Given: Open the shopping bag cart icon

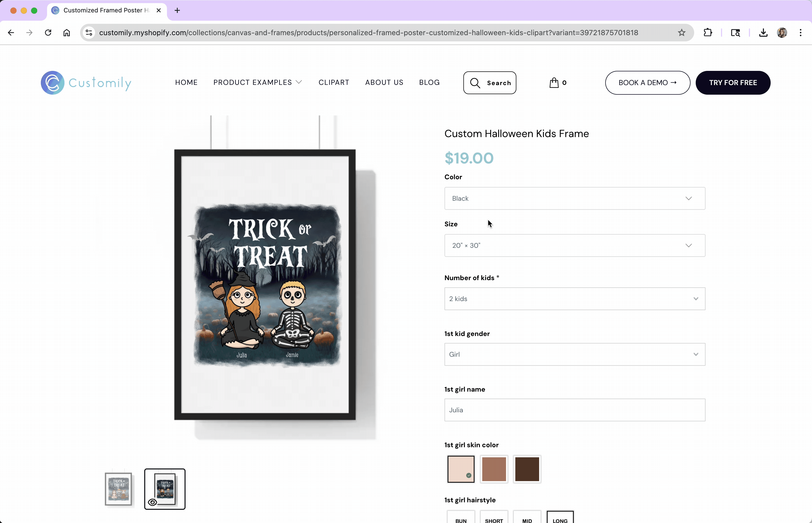Looking at the screenshot, I should [554, 83].
